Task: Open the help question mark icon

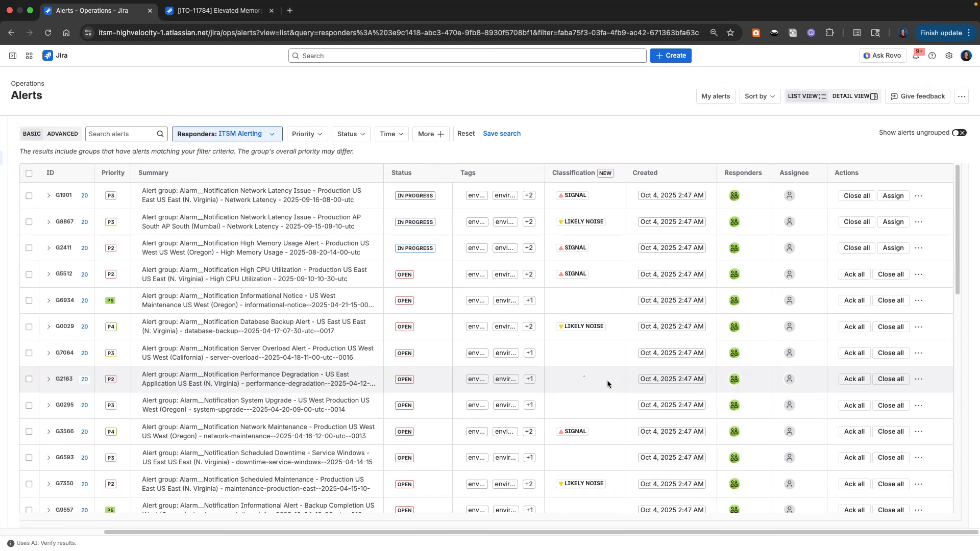Action: (x=933, y=56)
